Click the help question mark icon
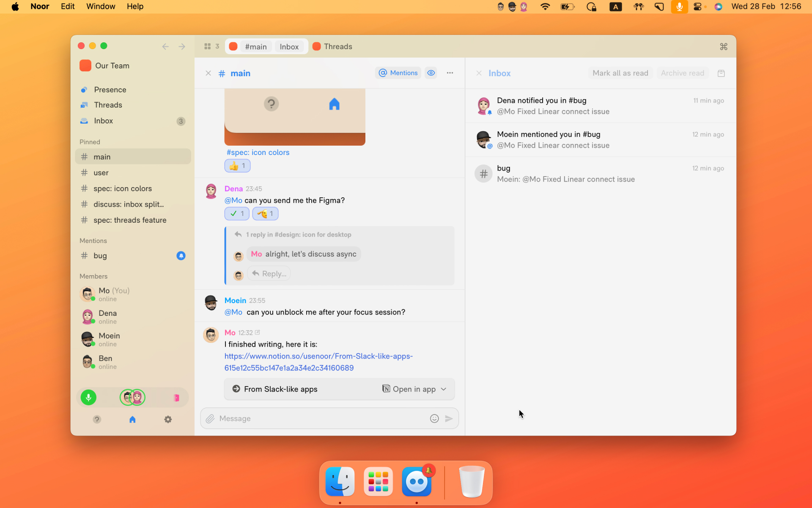 (x=97, y=420)
